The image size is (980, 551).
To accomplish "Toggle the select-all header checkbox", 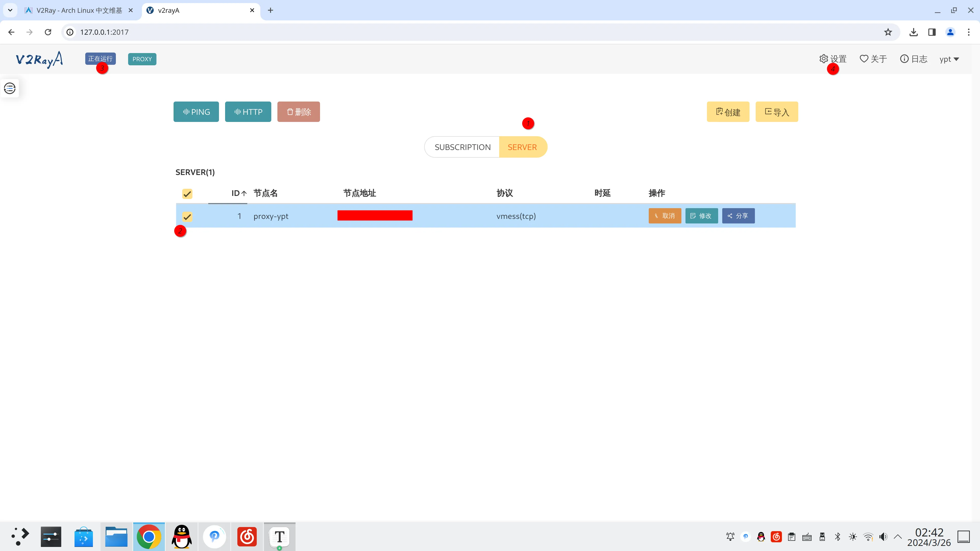I will point(187,194).
